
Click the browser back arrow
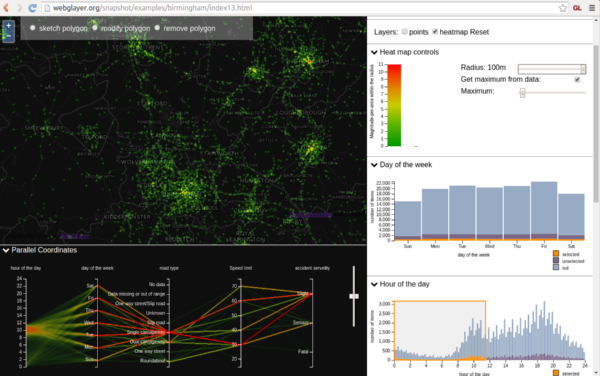6,8
